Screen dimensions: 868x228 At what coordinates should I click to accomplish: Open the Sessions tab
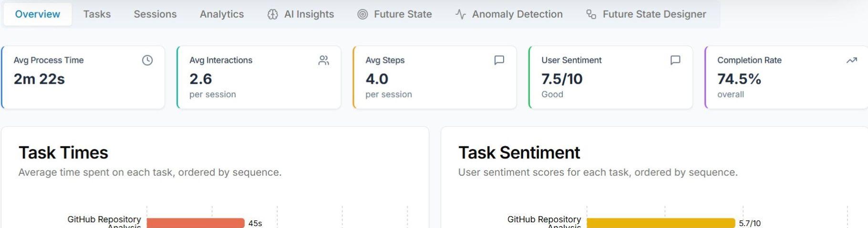click(x=155, y=14)
